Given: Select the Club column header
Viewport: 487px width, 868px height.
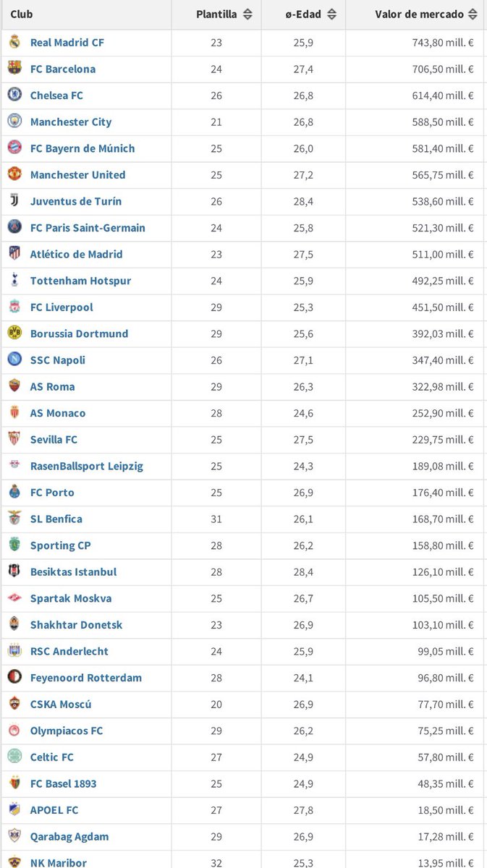Looking at the screenshot, I should (x=22, y=14).
